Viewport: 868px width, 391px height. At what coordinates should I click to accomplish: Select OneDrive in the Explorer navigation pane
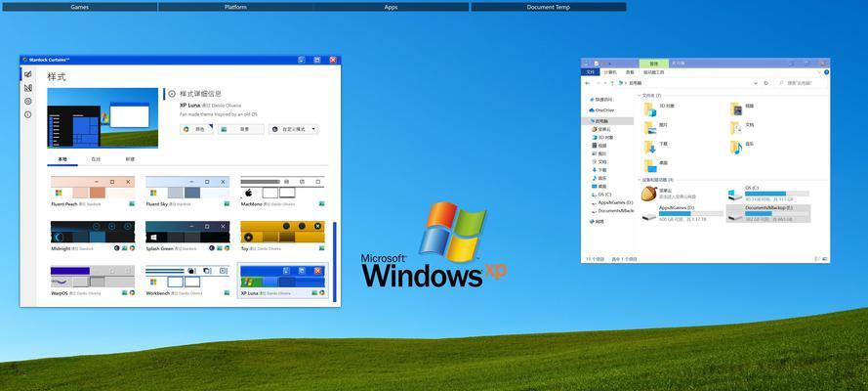pyautogui.click(x=601, y=110)
